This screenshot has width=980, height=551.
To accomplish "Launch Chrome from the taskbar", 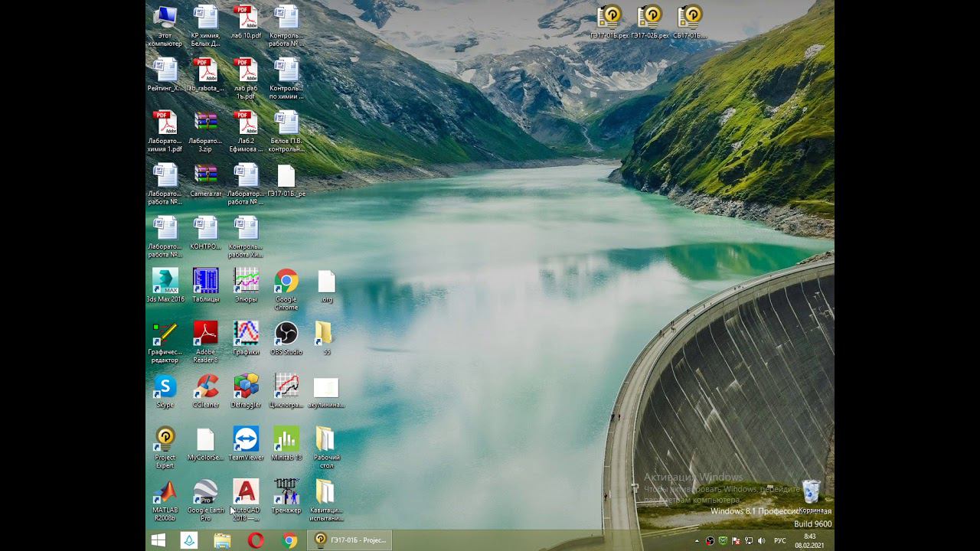I will 289,540.
